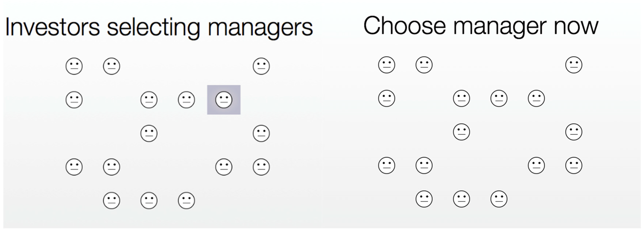
Task: Select leftmost second-row face in Investors panel
Action: 74,100
